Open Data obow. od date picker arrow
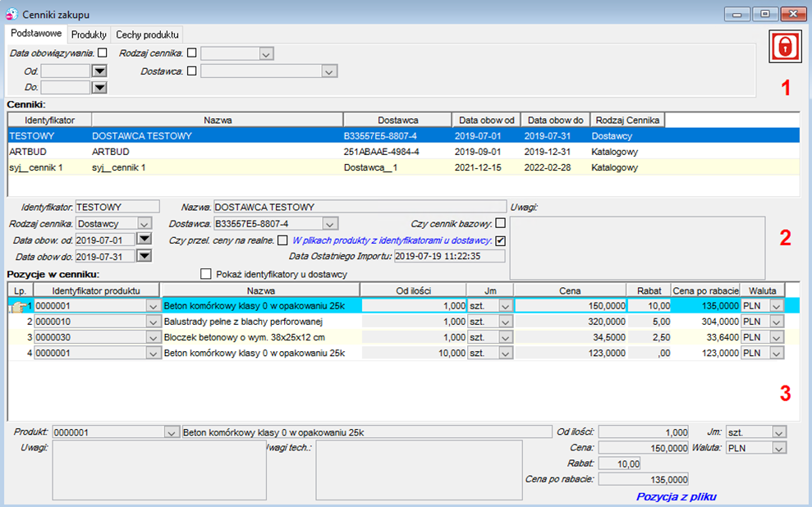The image size is (812, 507). [x=144, y=239]
